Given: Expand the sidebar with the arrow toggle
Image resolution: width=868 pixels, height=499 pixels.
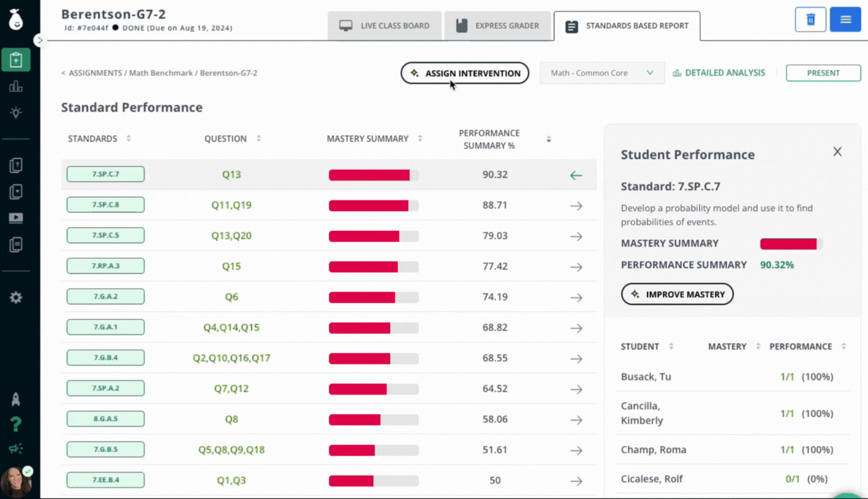Looking at the screenshot, I should click(39, 41).
